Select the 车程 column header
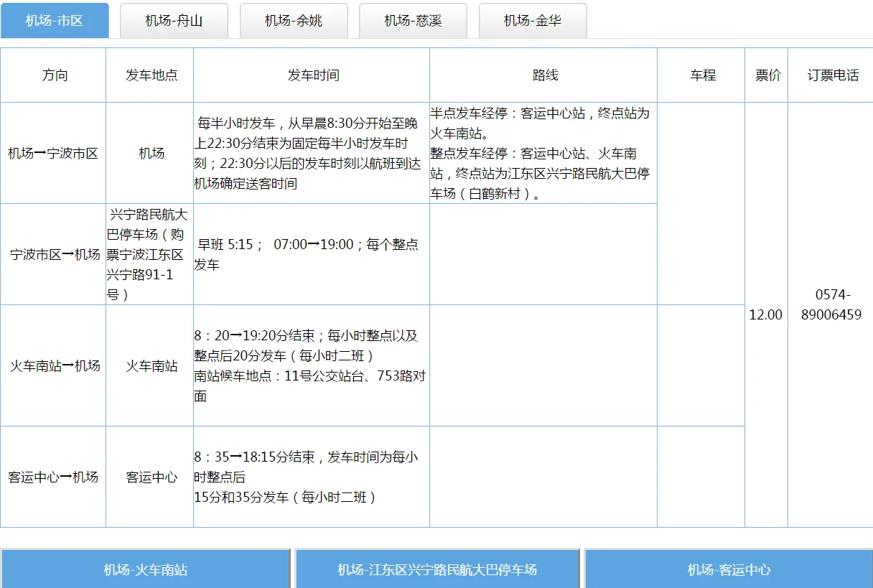The height and width of the screenshot is (588, 873). point(700,74)
